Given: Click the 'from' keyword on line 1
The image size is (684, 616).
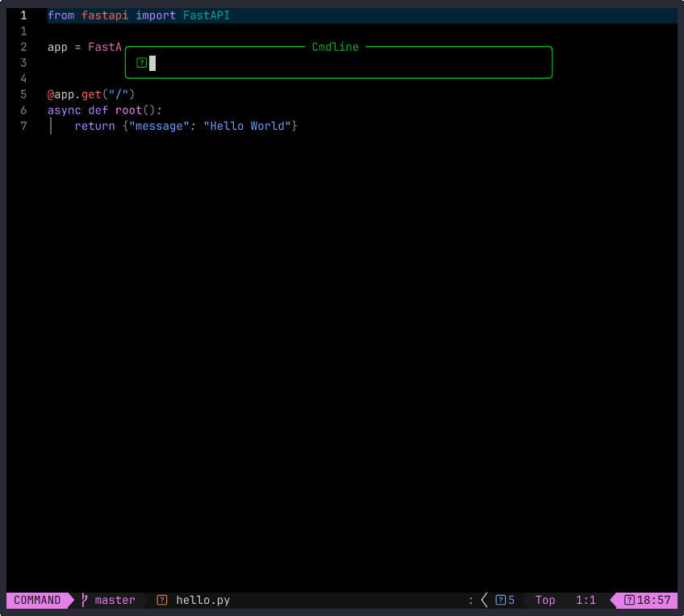Looking at the screenshot, I should pos(61,15).
